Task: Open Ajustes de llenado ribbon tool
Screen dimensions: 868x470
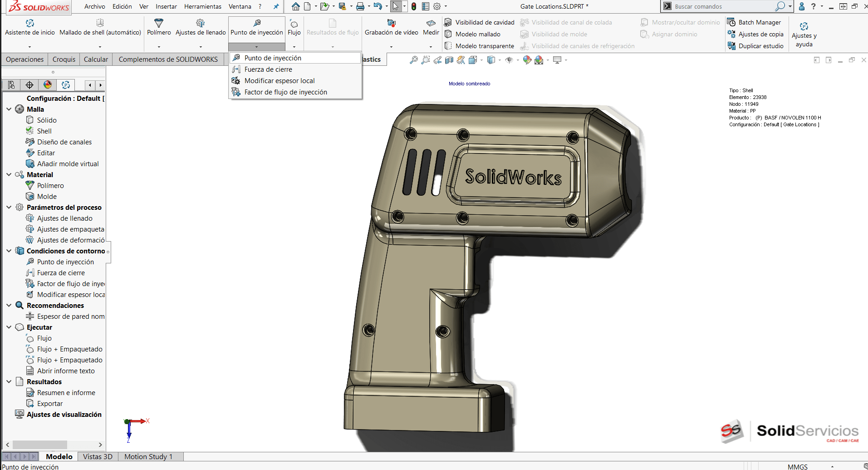Action: coord(201,27)
